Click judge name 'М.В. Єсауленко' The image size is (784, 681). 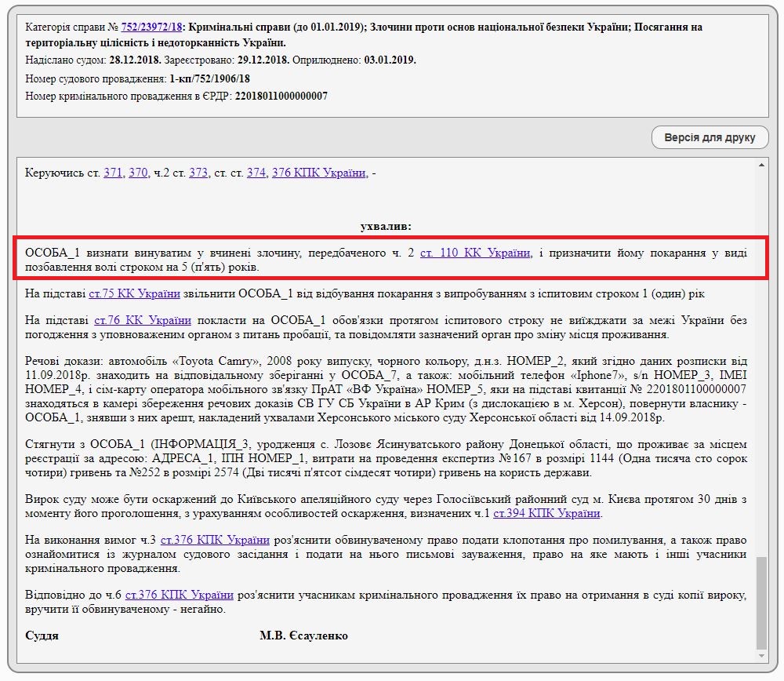click(x=303, y=635)
